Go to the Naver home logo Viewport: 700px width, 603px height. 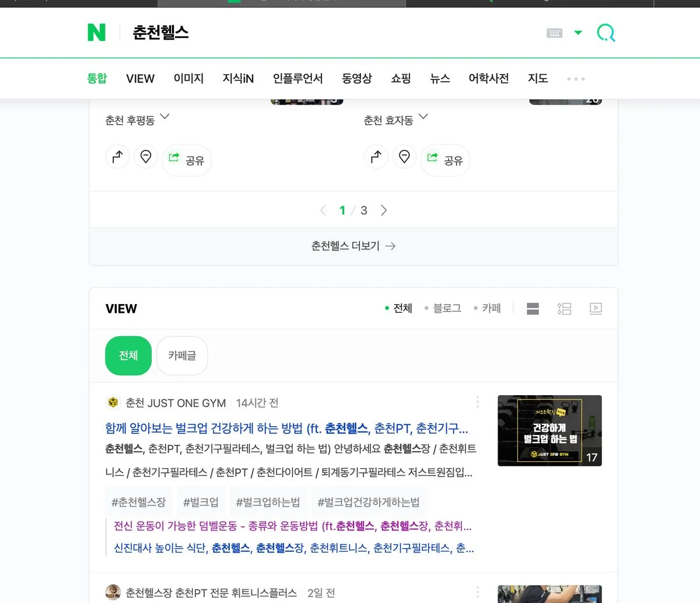point(97,33)
